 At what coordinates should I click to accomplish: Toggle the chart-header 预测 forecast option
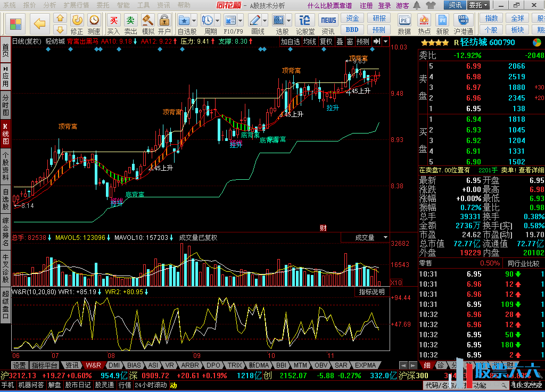pyautogui.click(x=363, y=41)
